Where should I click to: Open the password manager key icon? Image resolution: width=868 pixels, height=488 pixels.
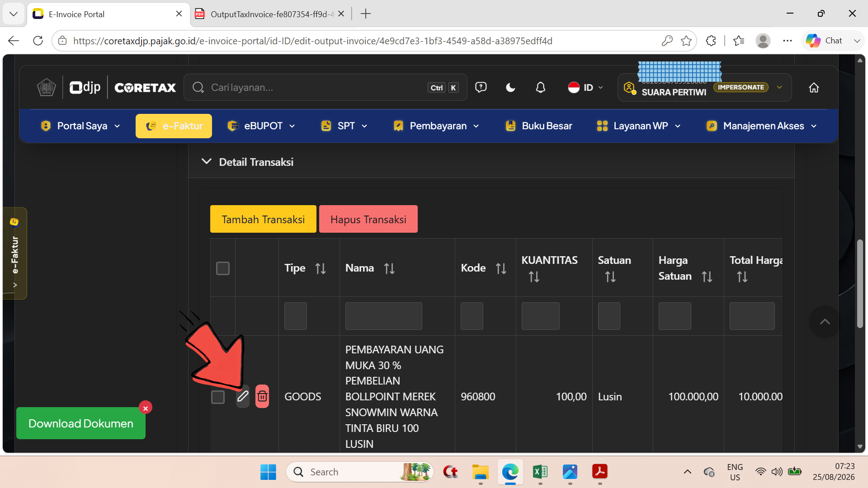point(667,41)
